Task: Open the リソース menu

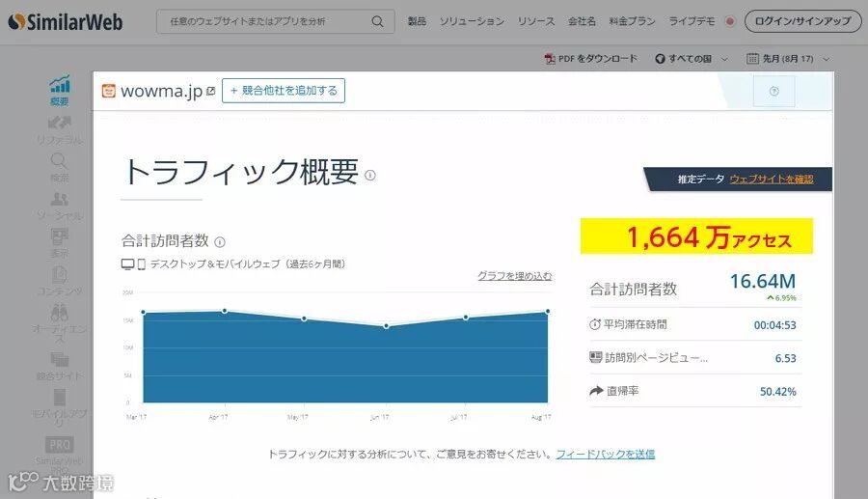Action: point(536,21)
